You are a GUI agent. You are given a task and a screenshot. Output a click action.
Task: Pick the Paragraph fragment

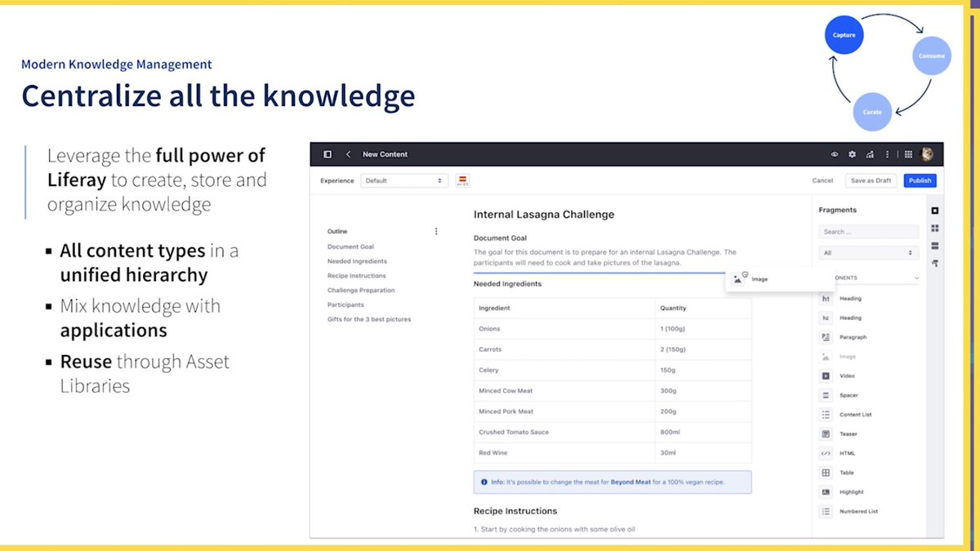(x=867, y=337)
